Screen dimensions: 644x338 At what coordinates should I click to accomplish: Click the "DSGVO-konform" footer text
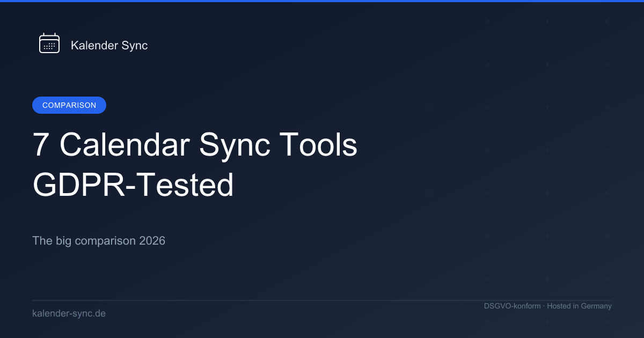[x=512, y=306]
